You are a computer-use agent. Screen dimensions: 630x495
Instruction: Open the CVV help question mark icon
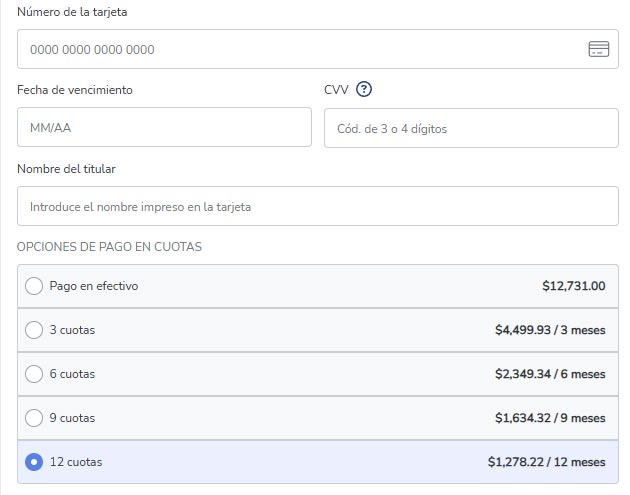click(x=364, y=89)
